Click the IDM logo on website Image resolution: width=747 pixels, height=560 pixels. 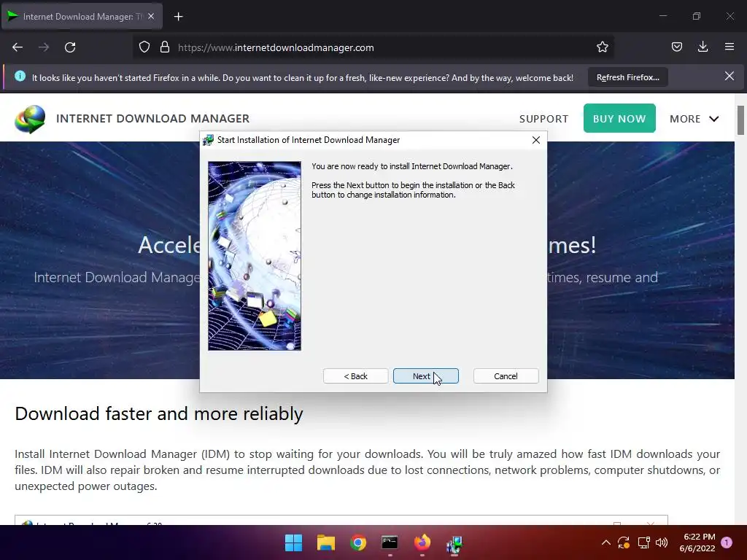pos(30,119)
